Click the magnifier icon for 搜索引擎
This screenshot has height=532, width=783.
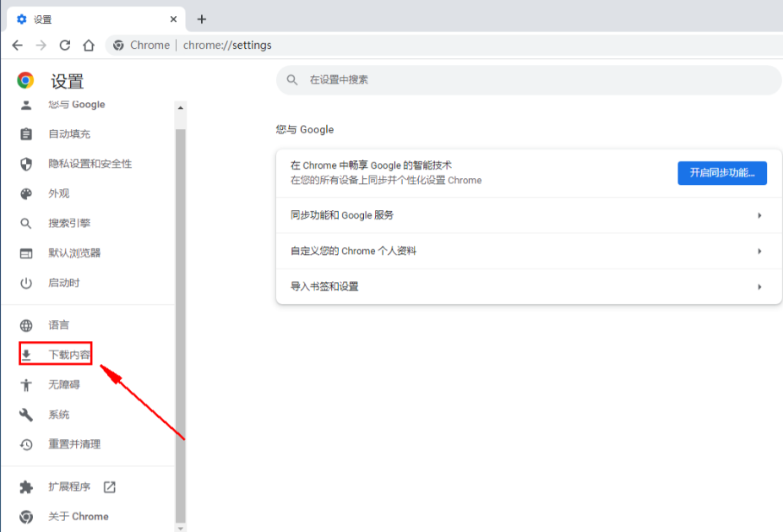pyautogui.click(x=26, y=223)
